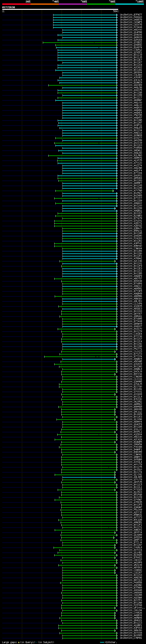Open hit UniRef100_P49163
This screenshot has width=146, height=644.
131,17
